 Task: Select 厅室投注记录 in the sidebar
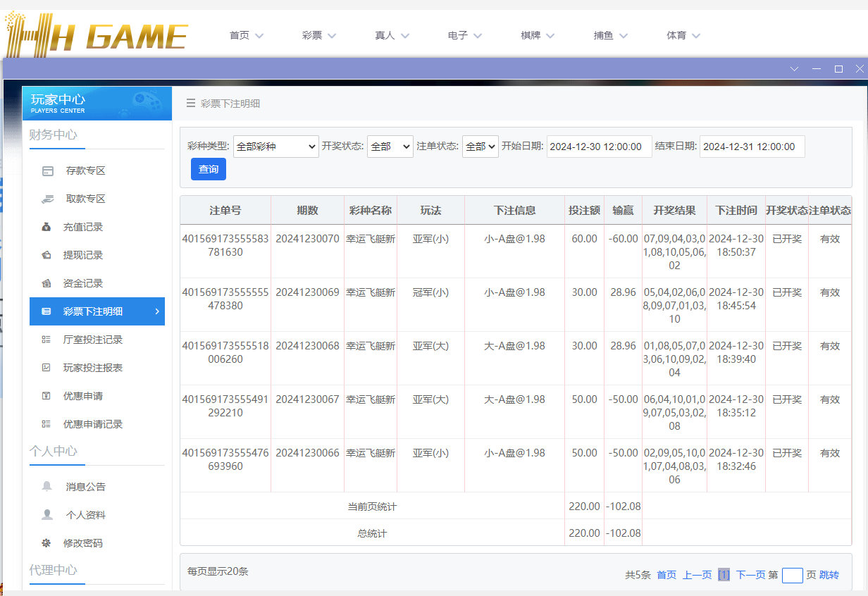[x=93, y=340]
